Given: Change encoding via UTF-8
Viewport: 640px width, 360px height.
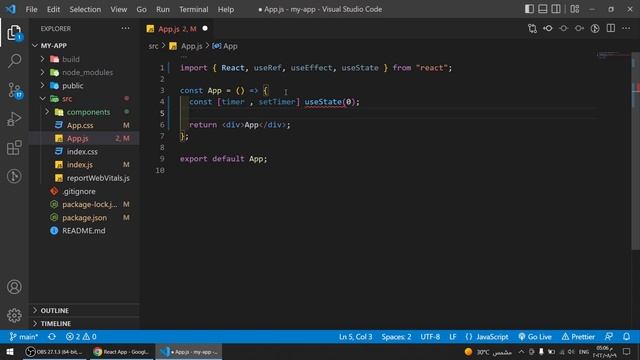Looking at the screenshot, I should 430,337.
